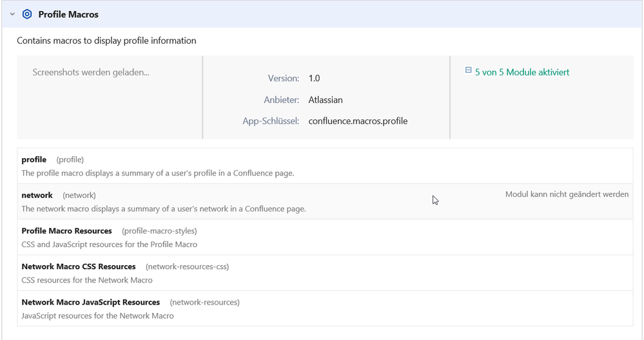Click the profile macro description text

pos(158,173)
